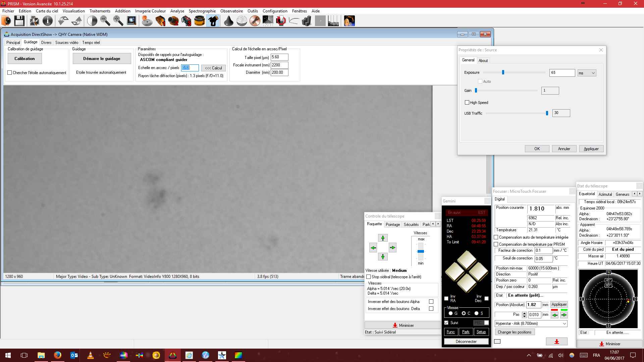The image size is (644, 362).
Task: Click the camera number 3 toolbar icon
Action: coord(186,21)
